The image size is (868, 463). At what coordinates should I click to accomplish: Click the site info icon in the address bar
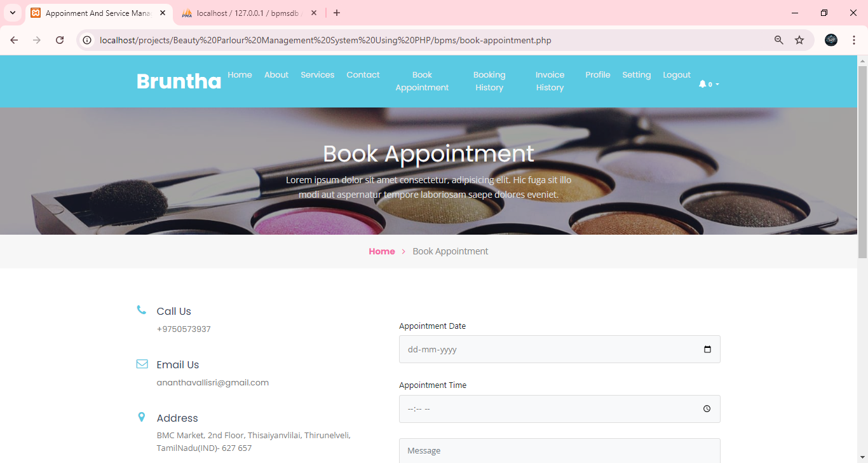[86, 39]
